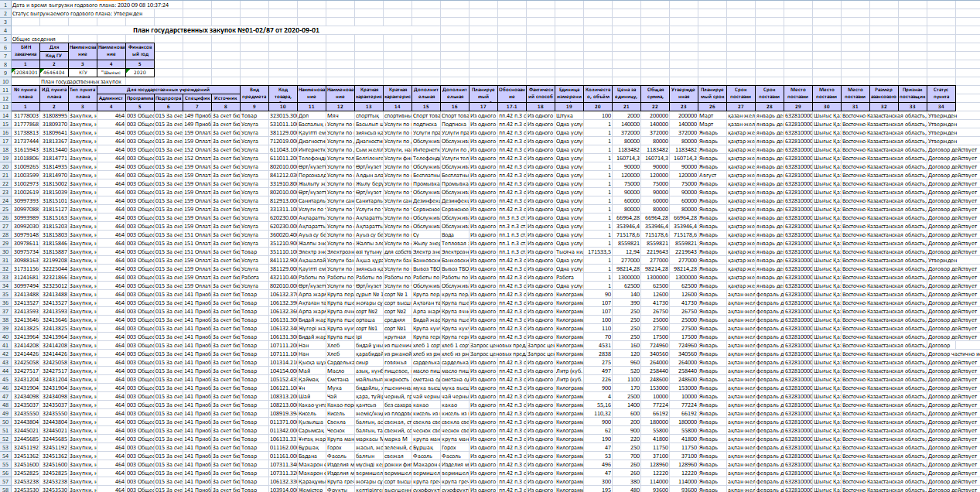
Task: Select the 'Тип пункта плана' column header
Action: [x=83, y=94]
